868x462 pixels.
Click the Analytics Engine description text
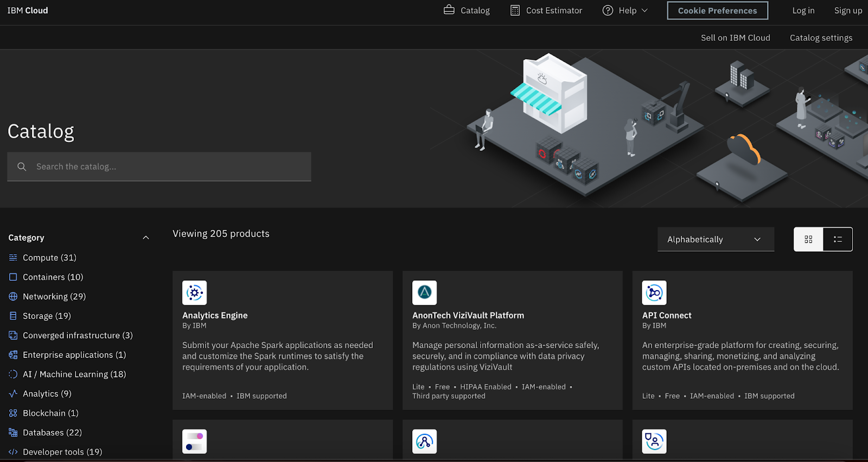pyautogui.click(x=278, y=356)
